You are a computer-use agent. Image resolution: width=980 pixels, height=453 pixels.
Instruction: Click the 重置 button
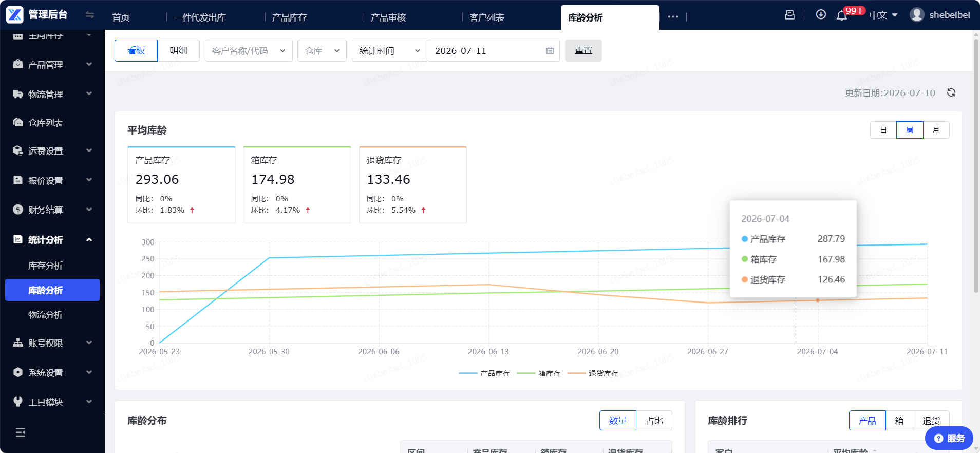click(x=583, y=51)
